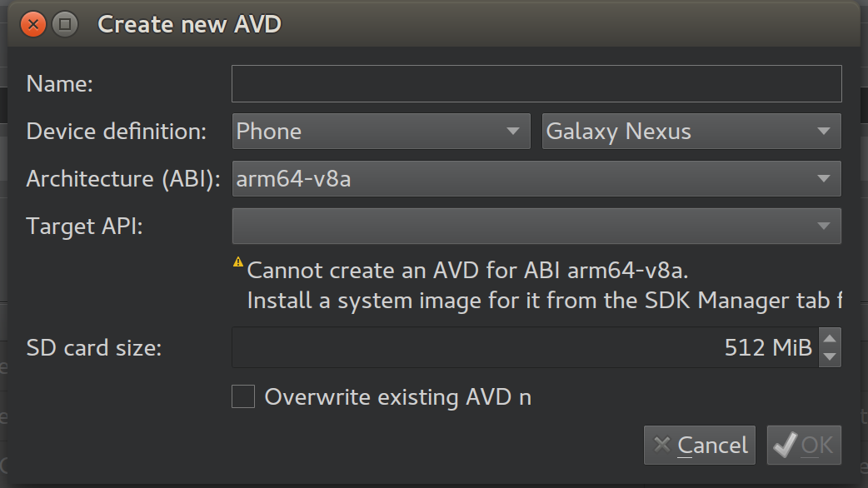Image resolution: width=868 pixels, height=488 pixels.
Task: Click the Overwrite existing AVD label text
Action: coord(398,397)
